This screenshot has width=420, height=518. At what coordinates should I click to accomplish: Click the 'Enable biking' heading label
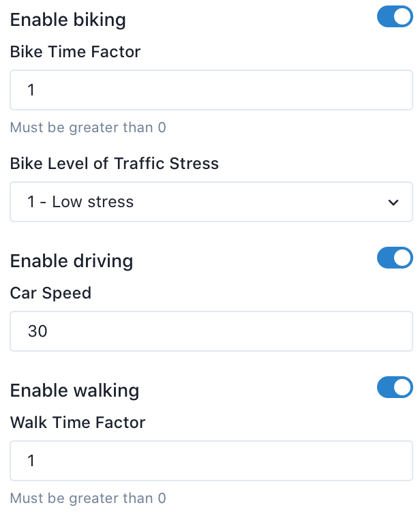(68, 20)
